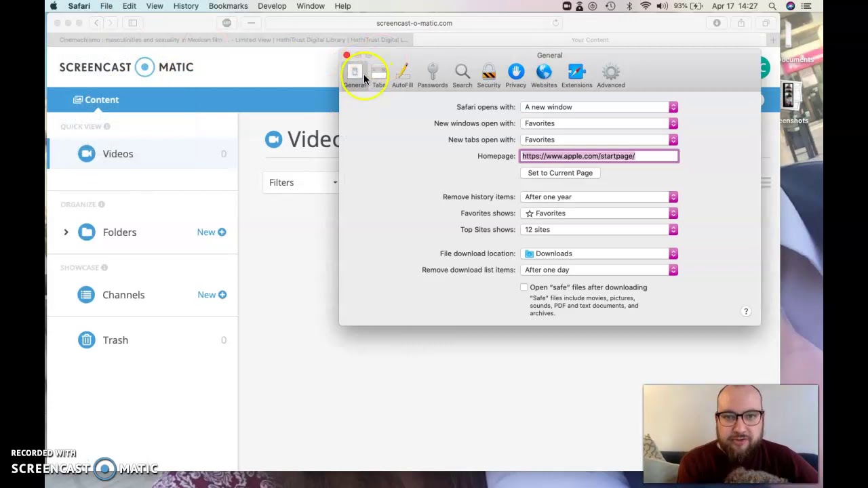Open 'Favorites shows' dropdown

click(599, 213)
